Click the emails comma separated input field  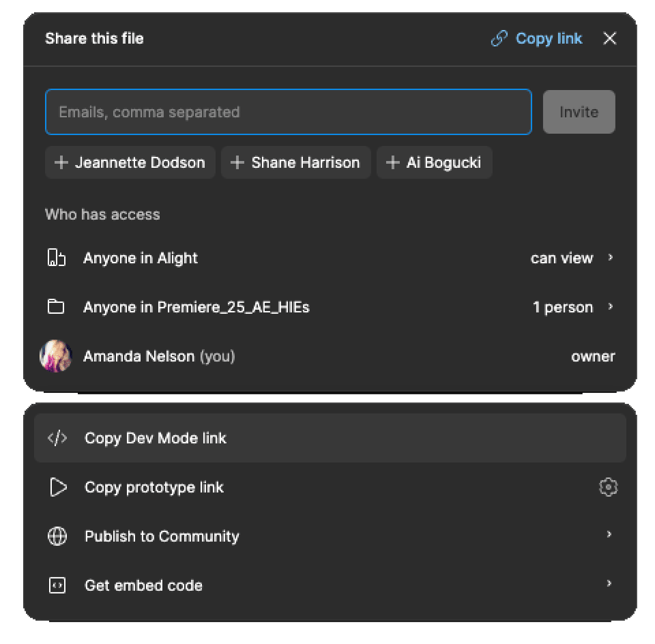[288, 112]
